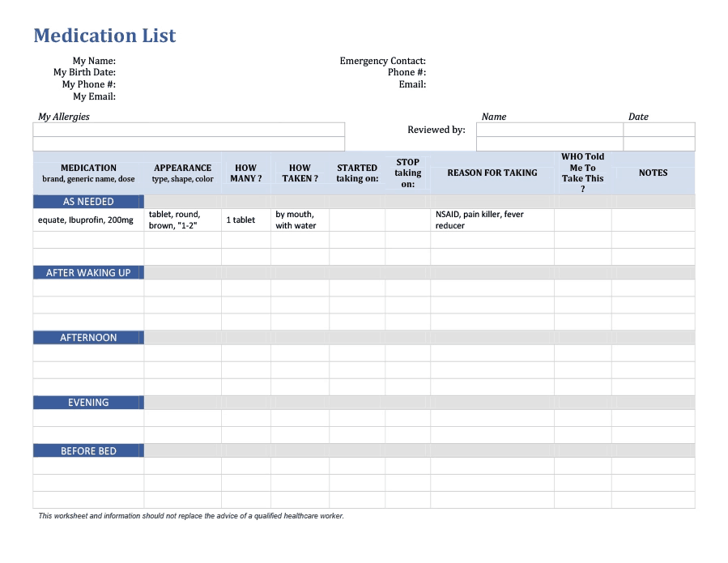Select the My Name: label
This screenshot has height=563, width=728.
click(94, 61)
